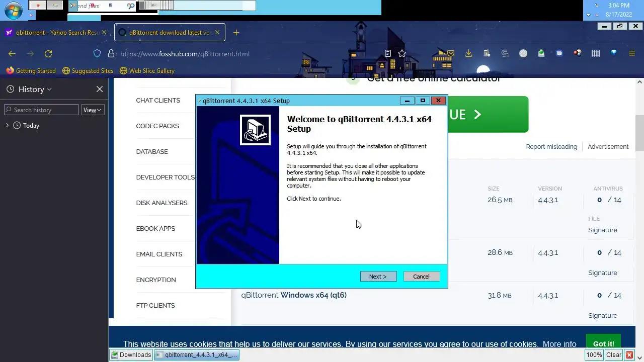644x362 pixels.
Task: Open the CODEC PACKS category
Action: pos(157,126)
